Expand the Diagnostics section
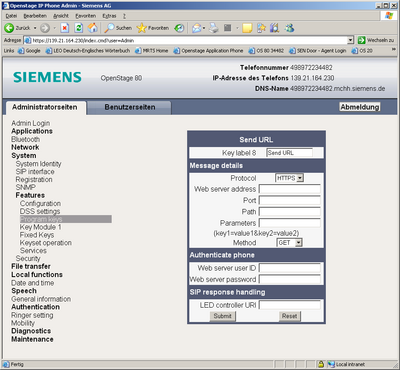Viewport: 400px width, 370px height. coord(31,331)
